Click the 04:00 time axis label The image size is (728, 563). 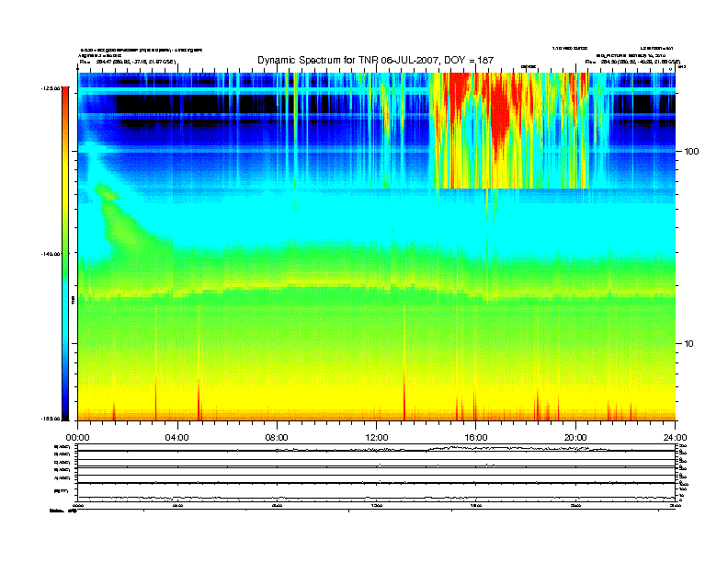176,438
